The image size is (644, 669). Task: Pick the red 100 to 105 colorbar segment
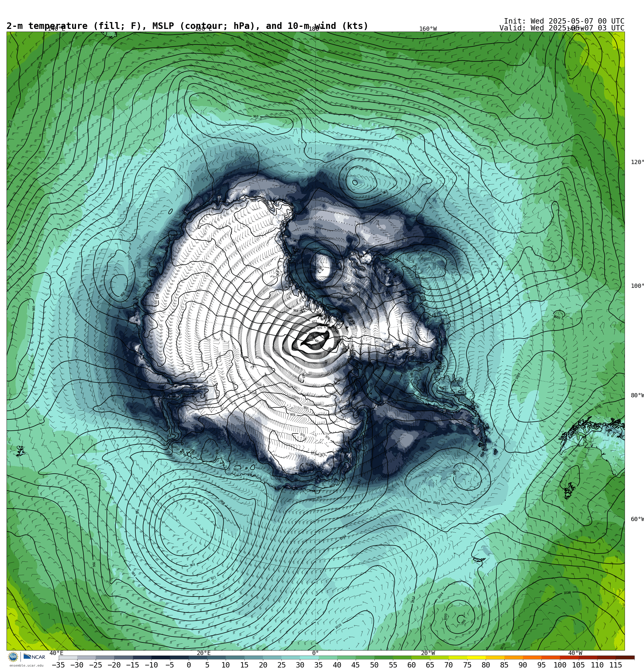(x=569, y=657)
